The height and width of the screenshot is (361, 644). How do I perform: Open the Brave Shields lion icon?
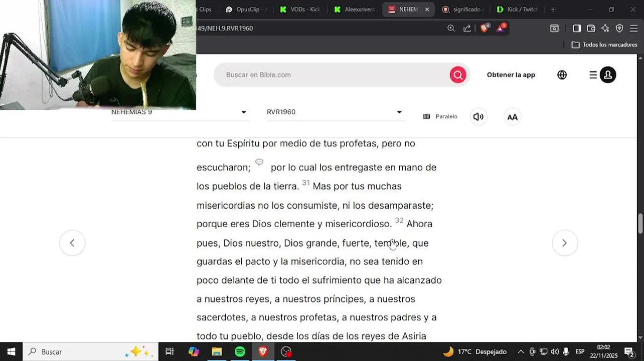(484, 28)
